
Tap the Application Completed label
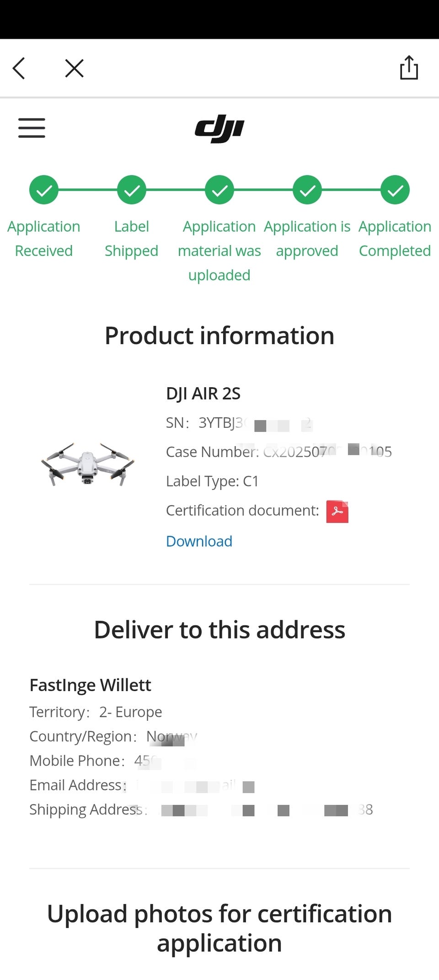tap(395, 239)
